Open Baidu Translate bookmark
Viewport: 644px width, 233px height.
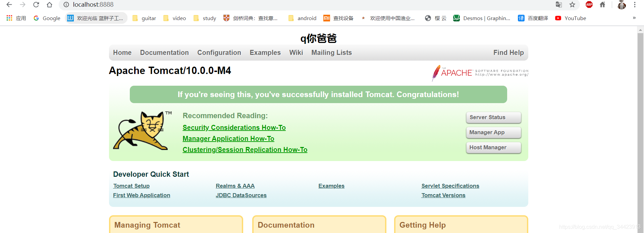coord(533,18)
